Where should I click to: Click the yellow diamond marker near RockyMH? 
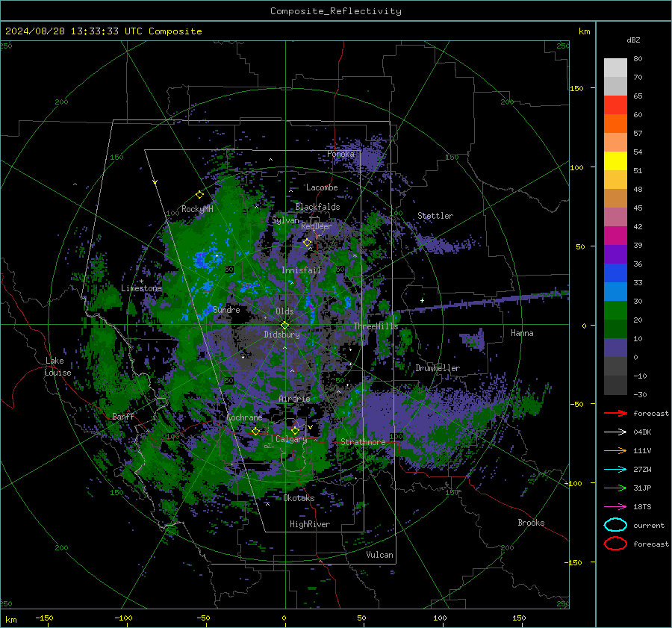199,195
